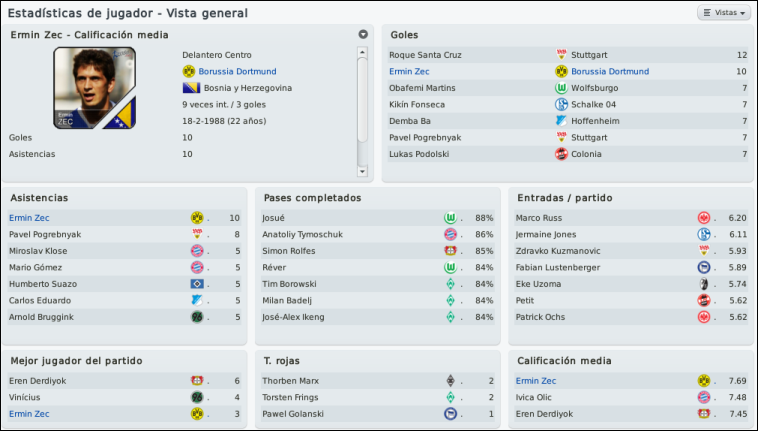Expand the Calificación media panel options arrow

click(363, 34)
